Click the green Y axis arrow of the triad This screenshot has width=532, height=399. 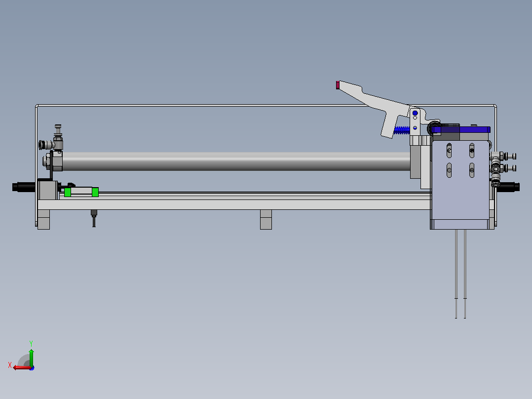31,358
